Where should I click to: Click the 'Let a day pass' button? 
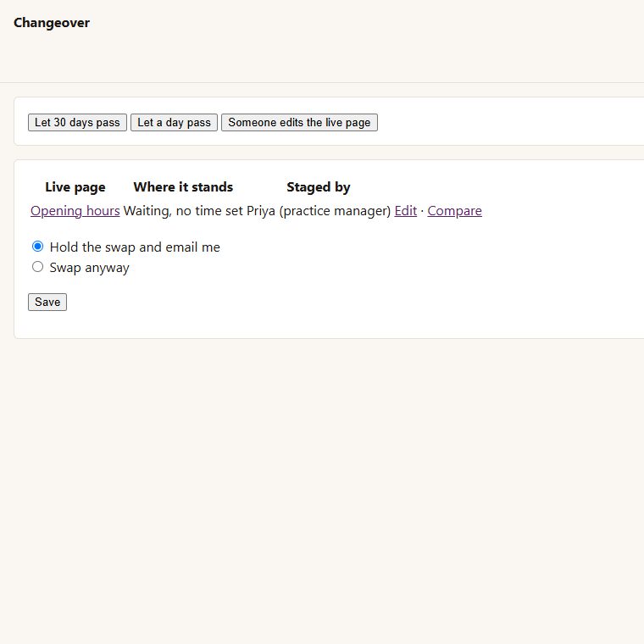(x=174, y=122)
